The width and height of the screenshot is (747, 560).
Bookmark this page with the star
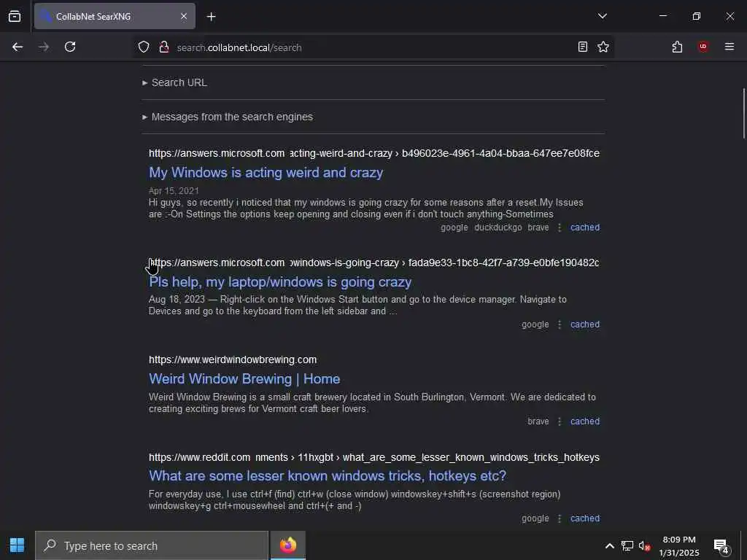coord(603,47)
